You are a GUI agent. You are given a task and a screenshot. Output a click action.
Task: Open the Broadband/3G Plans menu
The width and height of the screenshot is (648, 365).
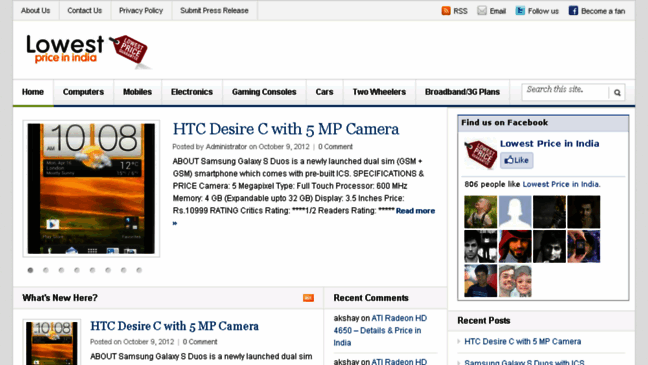tap(462, 92)
